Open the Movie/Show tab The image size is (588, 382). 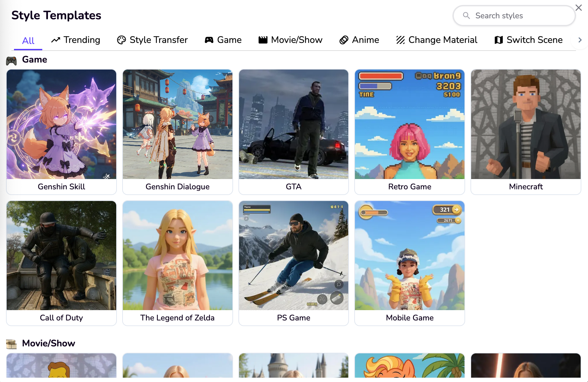291,40
